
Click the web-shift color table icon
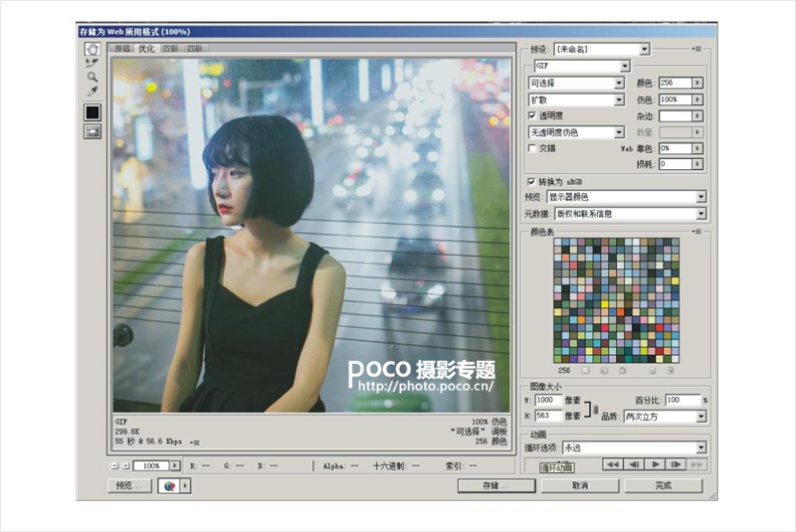pyautogui.click(x=604, y=370)
